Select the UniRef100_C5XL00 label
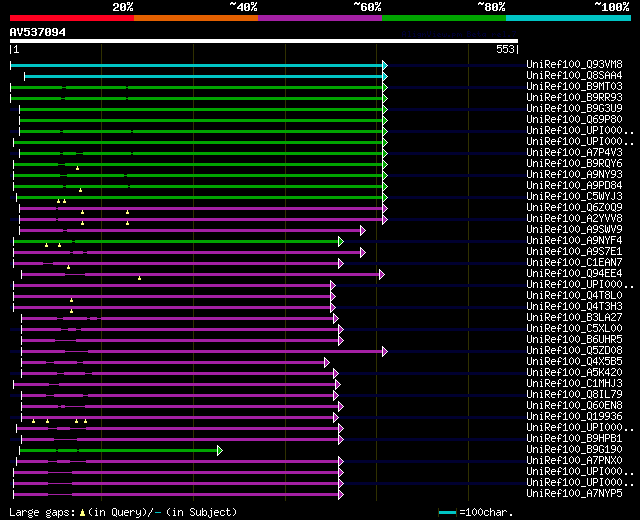The height and width of the screenshot is (520, 640). pos(574,329)
